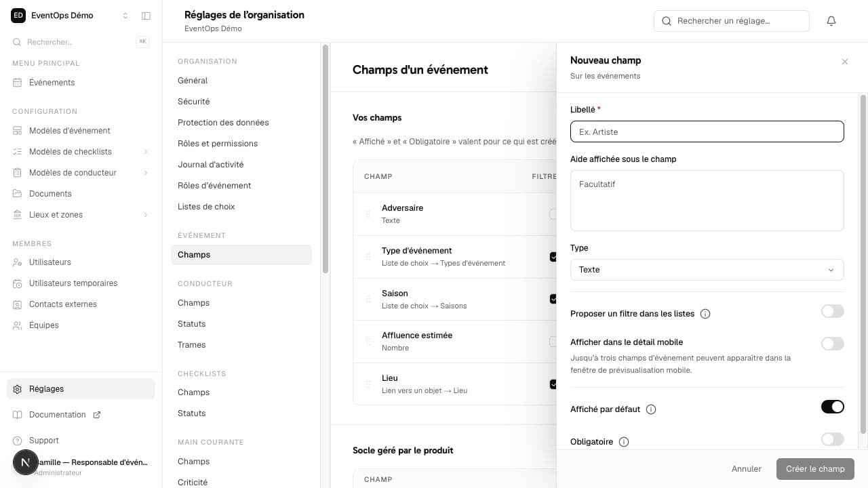868x488 pixels.
Task: Expand Modèles de checklists submenu chevron
Action: (x=146, y=152)
